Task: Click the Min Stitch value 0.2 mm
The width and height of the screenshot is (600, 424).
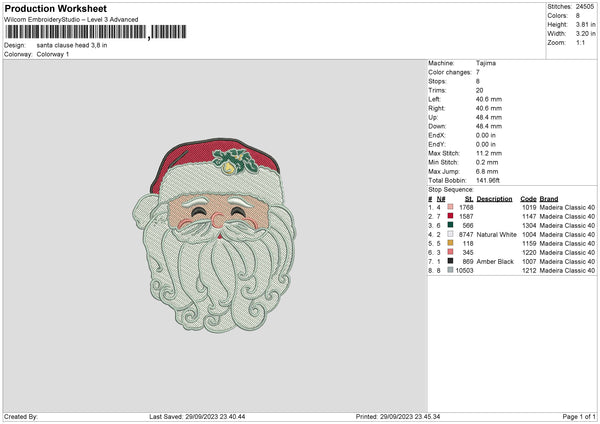Action: (x=487, y=162)
